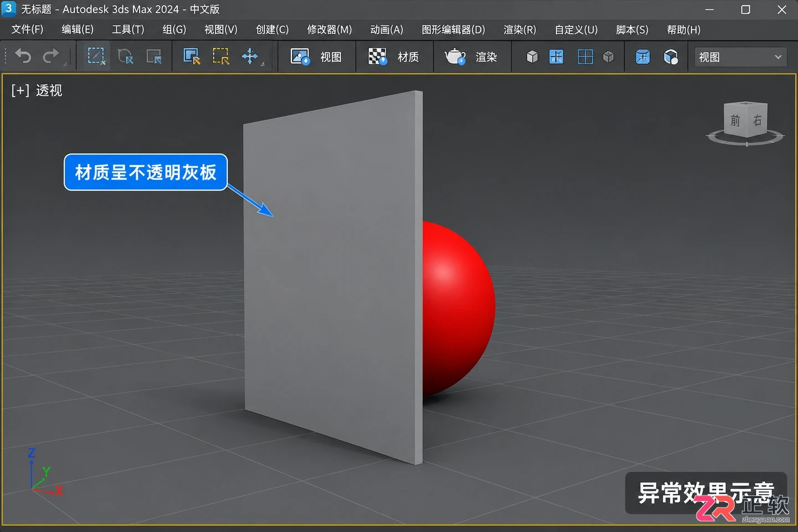Choose the blue rectangle with yellow cursor tool
Viewport: 798px width, 532px height.
192,57
